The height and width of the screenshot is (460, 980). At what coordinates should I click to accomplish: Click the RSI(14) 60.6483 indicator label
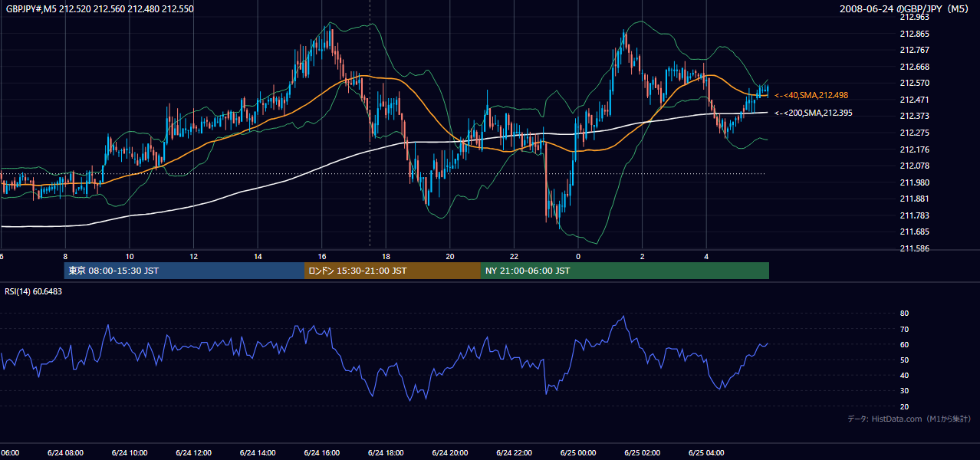tap(34, 291)
